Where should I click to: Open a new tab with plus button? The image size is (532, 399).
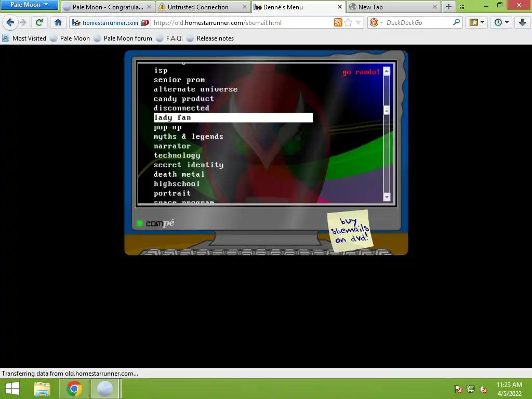[448, 7]
